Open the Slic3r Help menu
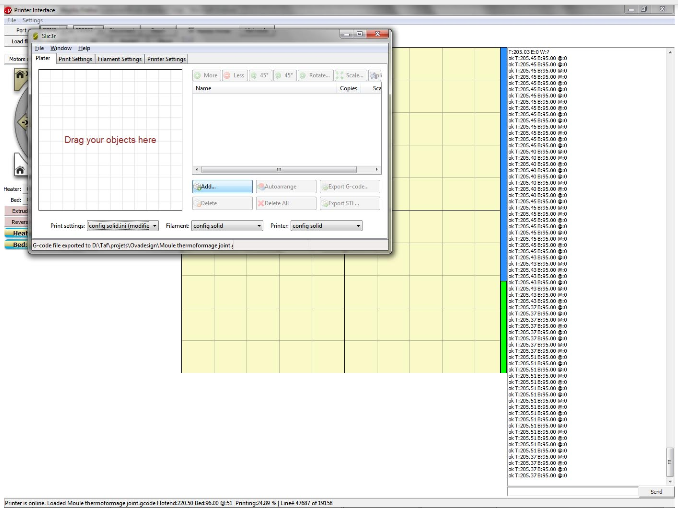The height and width of the screenshot is (516, 678). point(84,47)
